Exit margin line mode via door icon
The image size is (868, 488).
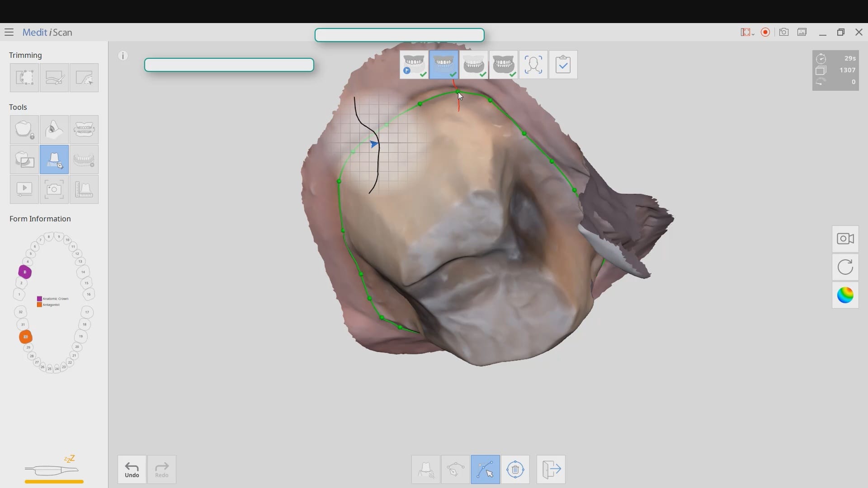click(x=551, y=469)
